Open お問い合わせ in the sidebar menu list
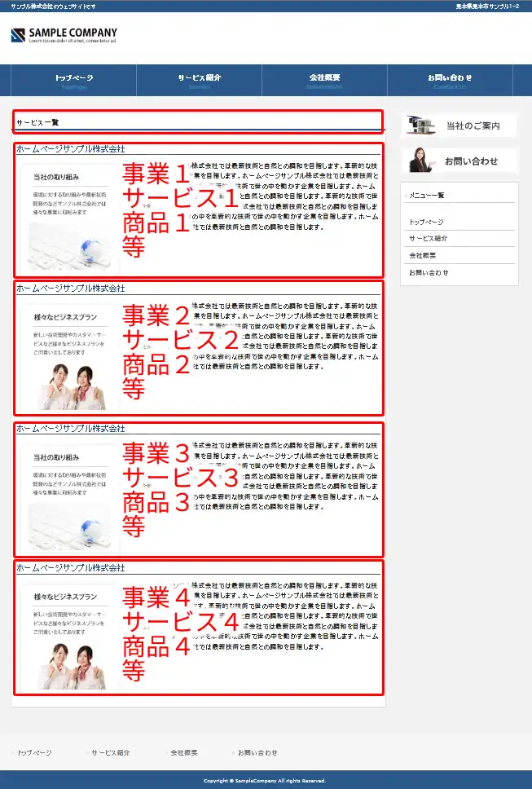 click(429, 272)
